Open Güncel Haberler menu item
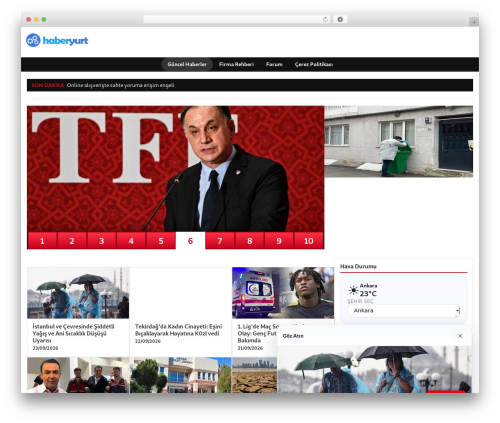This screenshot has width=500, height=423. [187, 64]
